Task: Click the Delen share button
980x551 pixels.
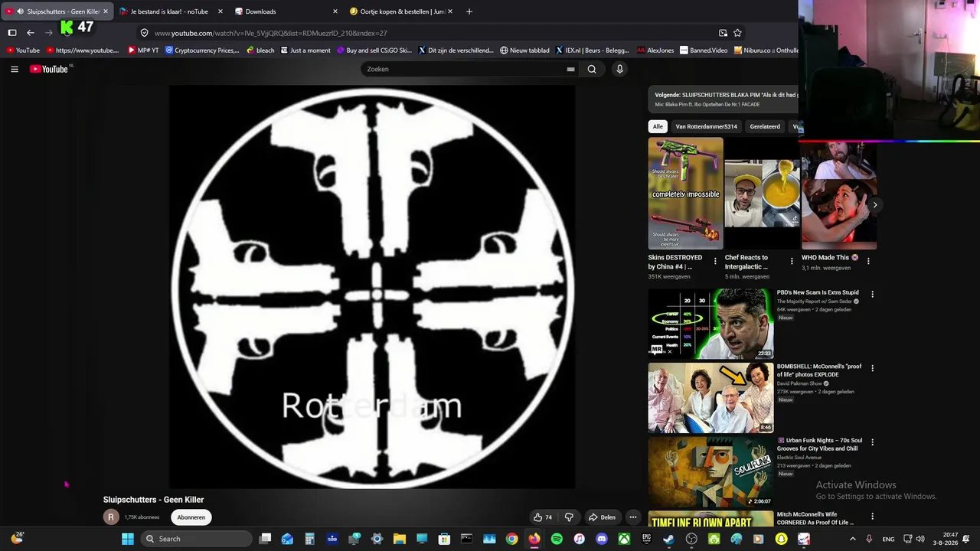Action: pos(602,517)
